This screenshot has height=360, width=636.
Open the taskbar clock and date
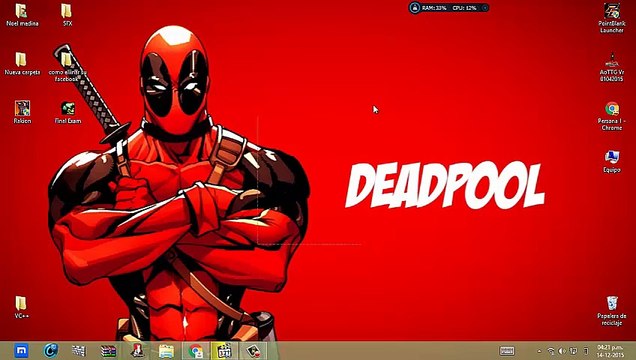[x=610, y=351]
